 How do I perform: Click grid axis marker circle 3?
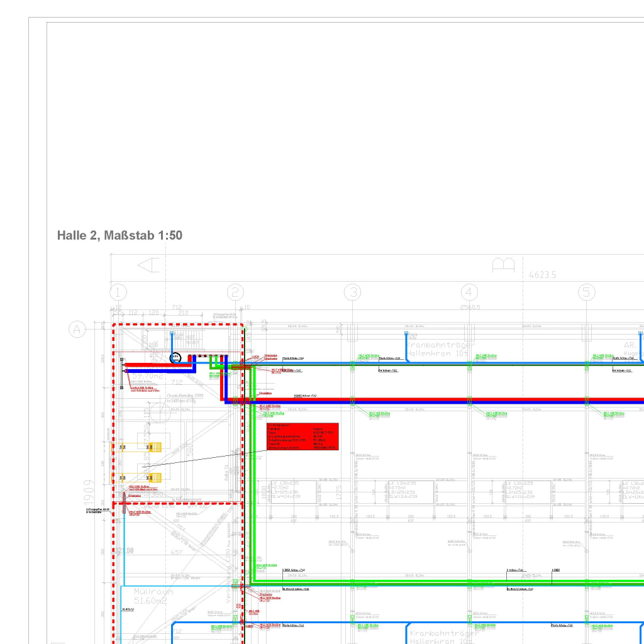[x=353, y=292]
